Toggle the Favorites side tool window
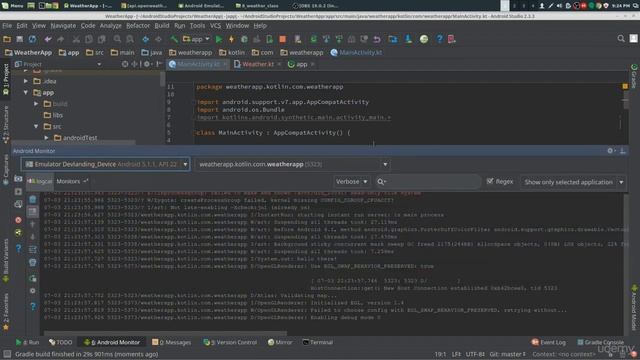The width and height of the screenshot is (640, 360). point(6,311)
